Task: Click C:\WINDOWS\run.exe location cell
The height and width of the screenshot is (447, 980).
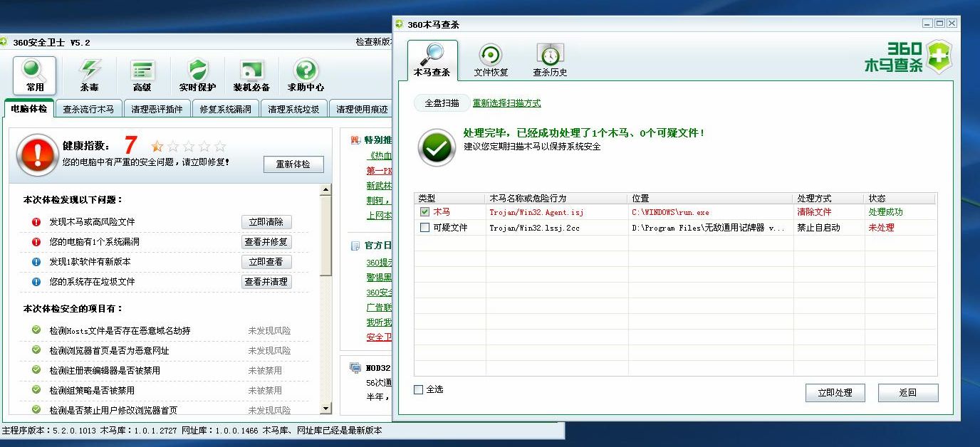Action: [670, 212]
